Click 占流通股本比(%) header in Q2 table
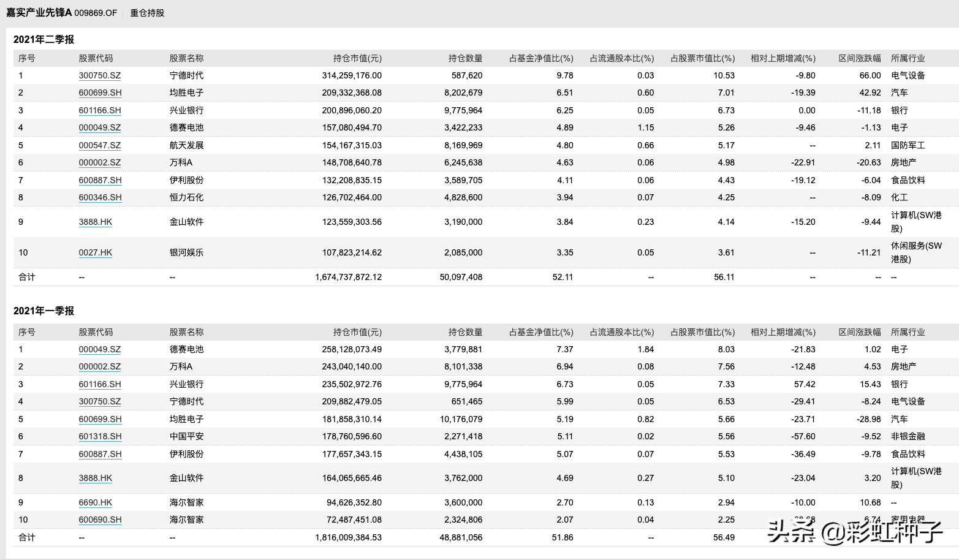 pos(622,58)
